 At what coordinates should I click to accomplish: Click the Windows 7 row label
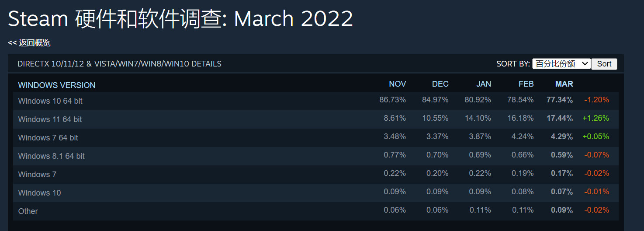coord(37,174)
